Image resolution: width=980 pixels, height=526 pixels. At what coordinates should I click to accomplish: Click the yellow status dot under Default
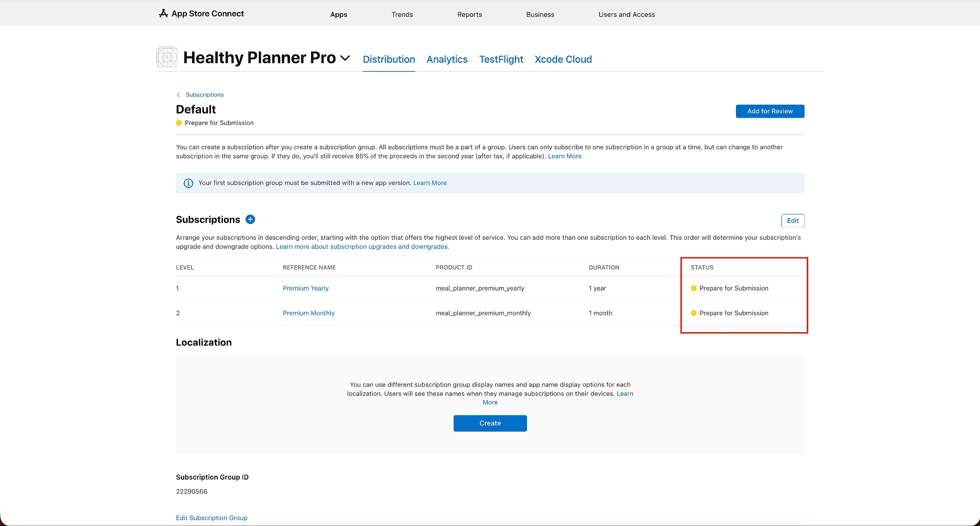click(x=179, y=123)
